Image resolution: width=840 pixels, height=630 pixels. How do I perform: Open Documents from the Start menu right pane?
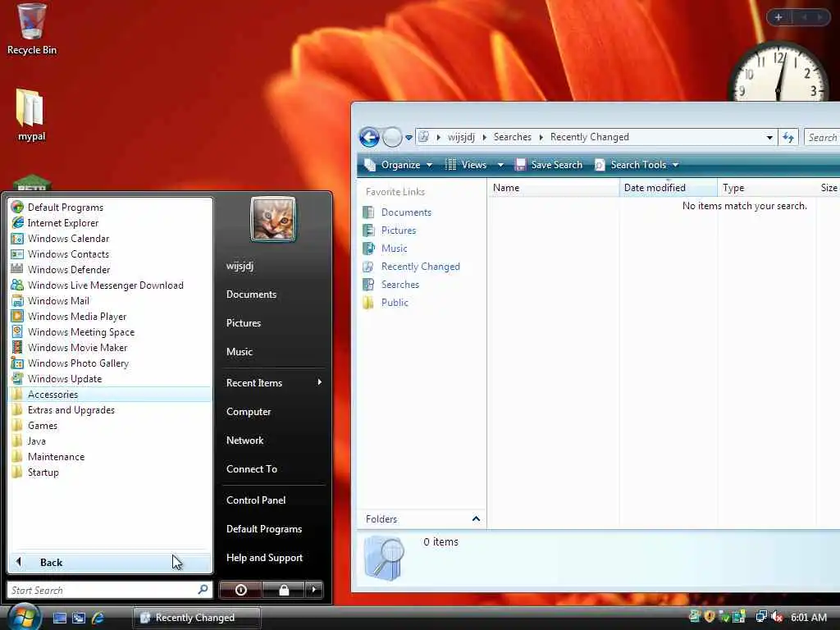pos(273,294)
